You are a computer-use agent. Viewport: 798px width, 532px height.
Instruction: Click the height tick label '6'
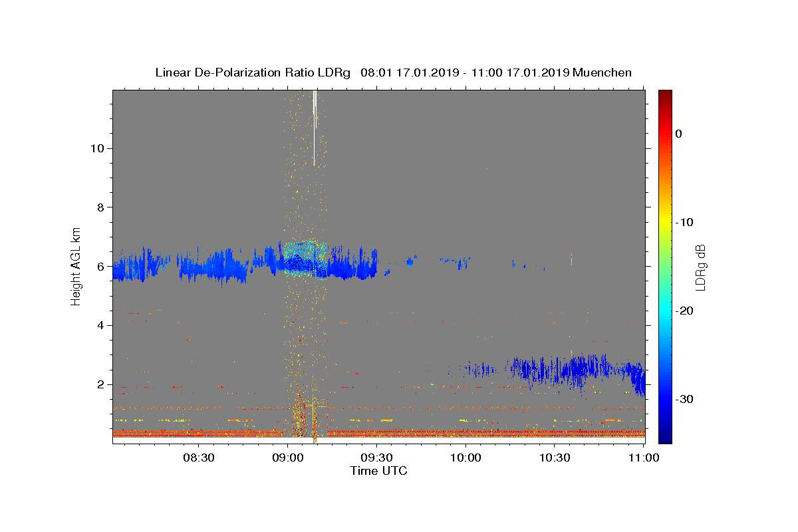pyautogui.click(x=100, y=266)
